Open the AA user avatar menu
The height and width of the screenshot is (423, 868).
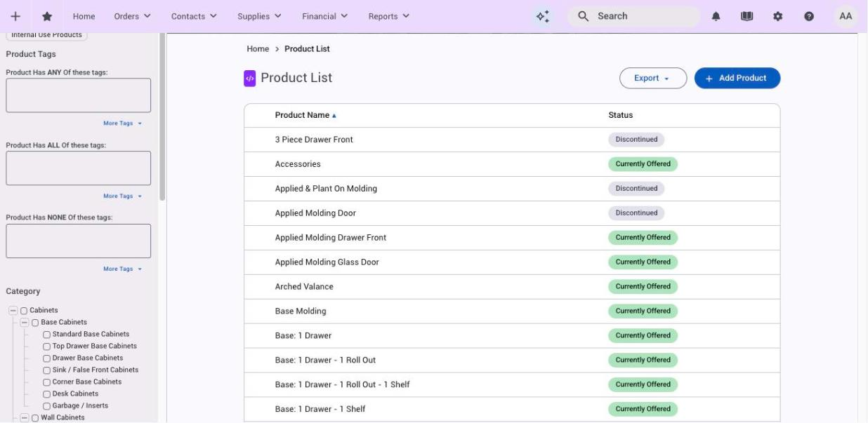click(x=846, y=16)
